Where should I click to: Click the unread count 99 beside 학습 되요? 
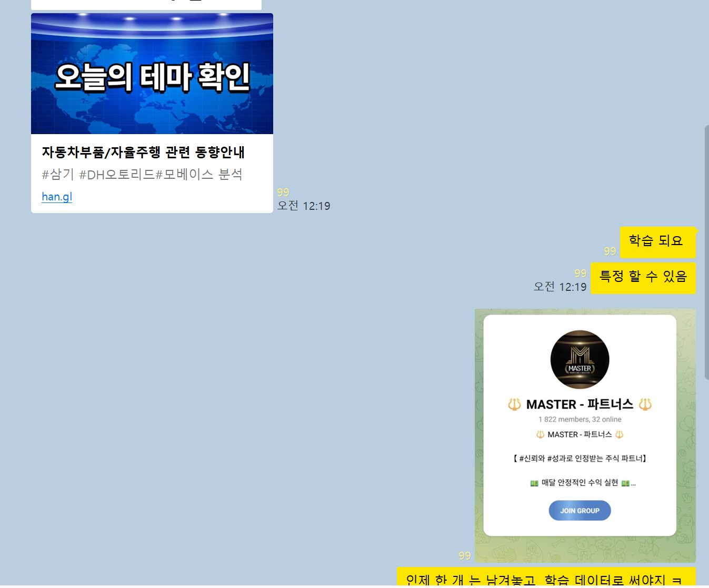click(x=610, y=251)
